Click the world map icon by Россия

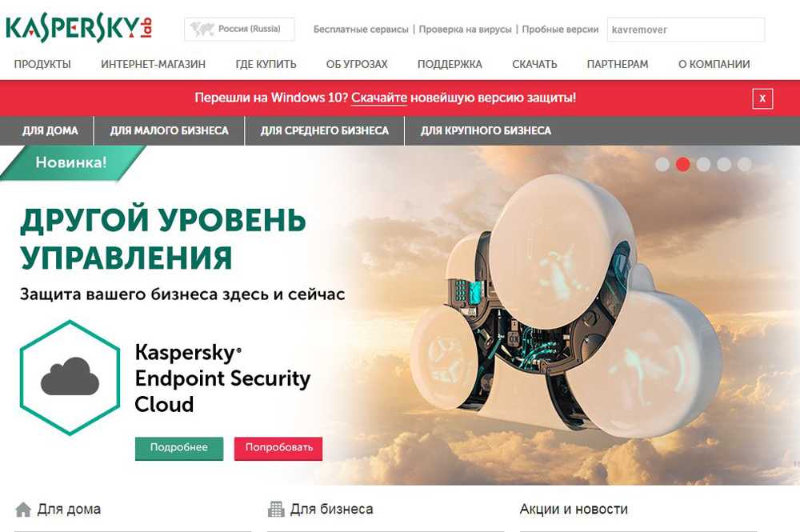[202, 29]
